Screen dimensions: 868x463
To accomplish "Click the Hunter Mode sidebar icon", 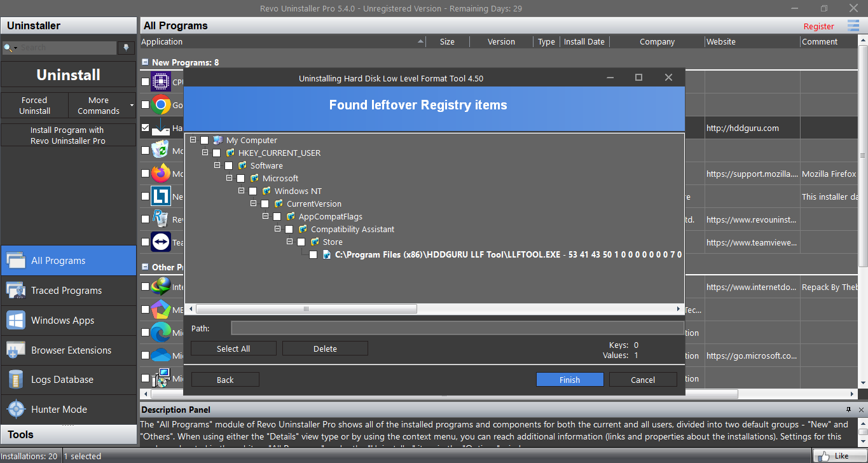I will coord(16,409).
